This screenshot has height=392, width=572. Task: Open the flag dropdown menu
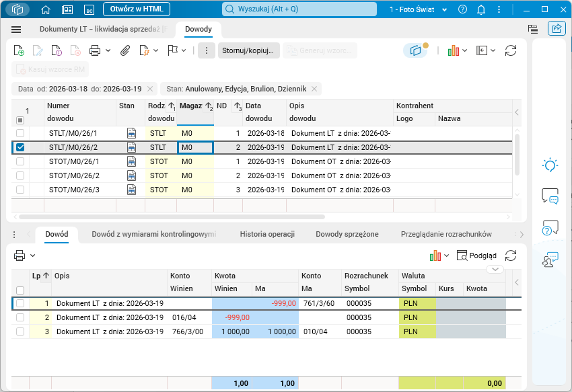[183, 50]
